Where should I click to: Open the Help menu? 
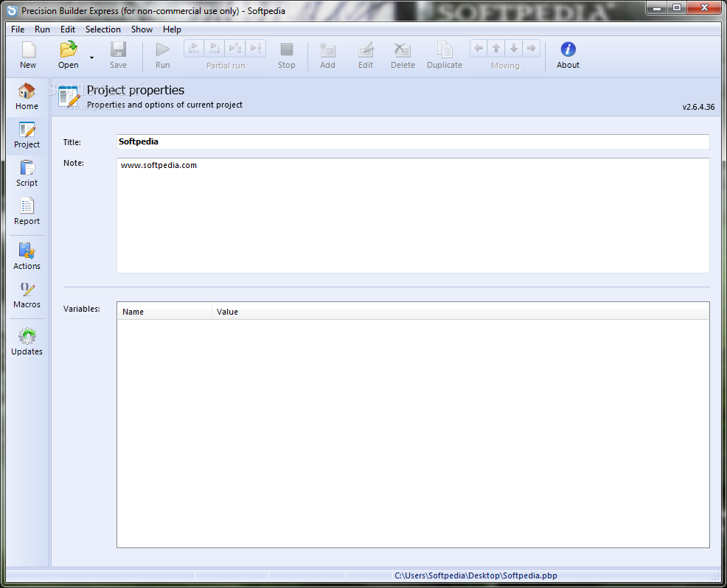(172, 29)
